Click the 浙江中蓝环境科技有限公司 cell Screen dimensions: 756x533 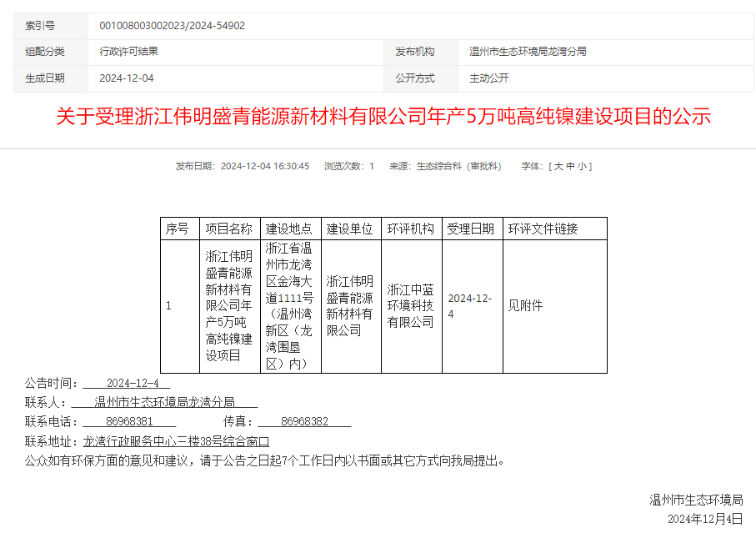pyautogui.click(x=411, y=306)
